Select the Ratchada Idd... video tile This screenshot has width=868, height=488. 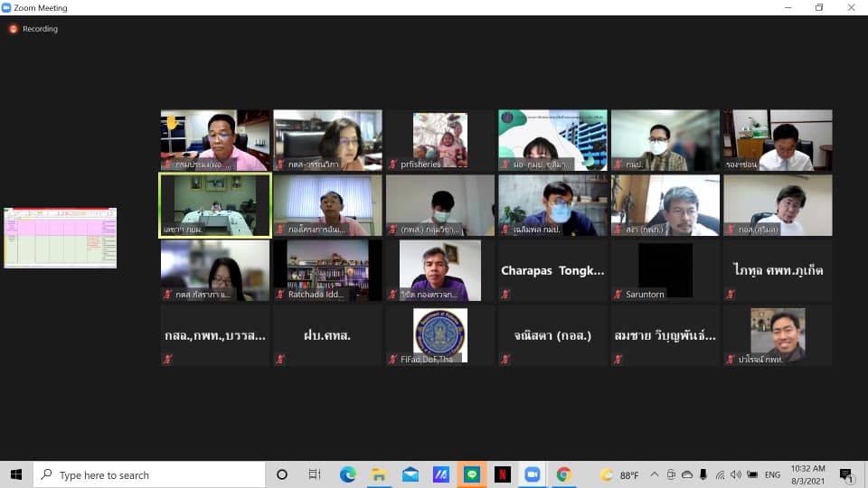[x=327, y=270]
